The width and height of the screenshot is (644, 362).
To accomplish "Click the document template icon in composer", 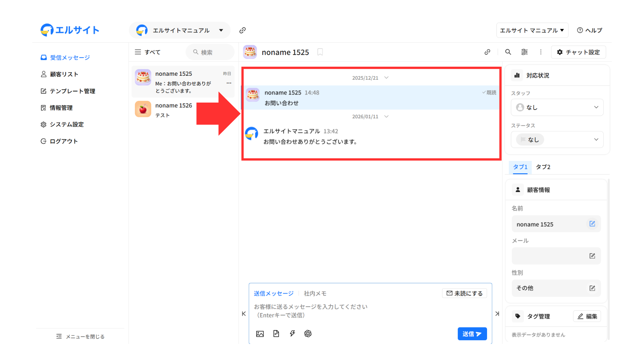I will [276, 334].
